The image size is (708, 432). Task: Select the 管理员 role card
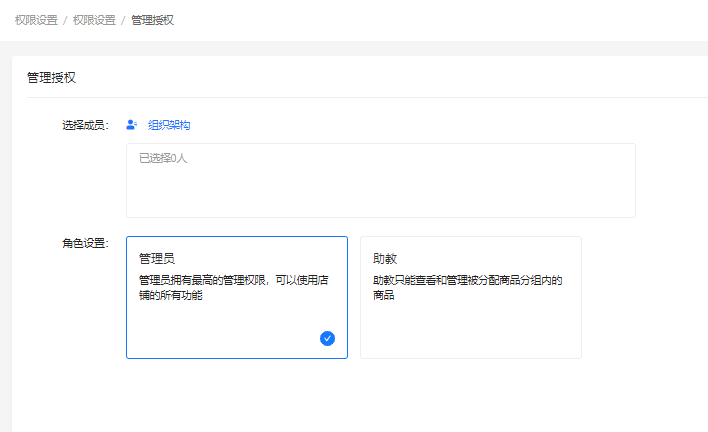point(237,297)
